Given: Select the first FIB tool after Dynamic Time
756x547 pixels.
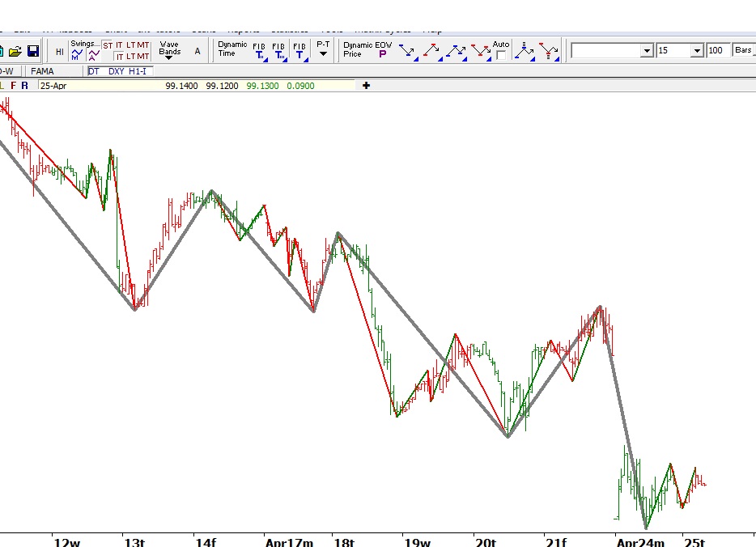Looking at the screenshot, I should (x=259, y=52).
